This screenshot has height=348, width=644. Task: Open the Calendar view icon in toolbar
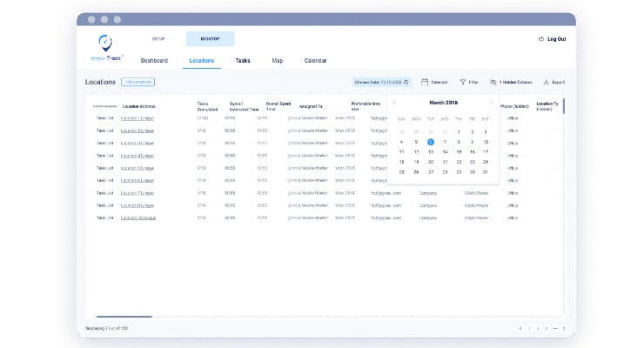425,82
